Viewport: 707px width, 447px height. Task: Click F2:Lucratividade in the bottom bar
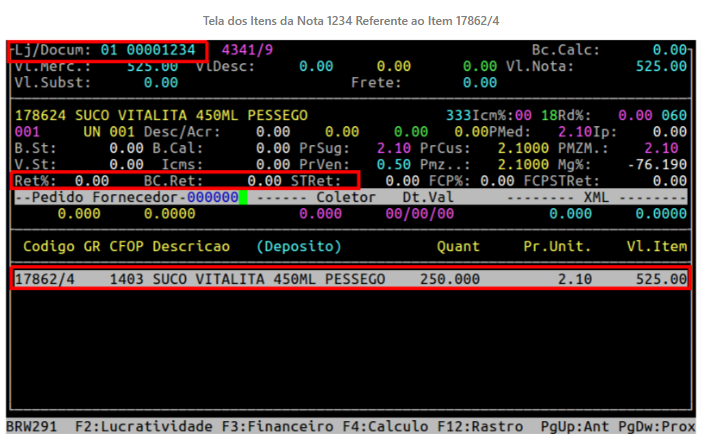[x=144, y=427]
